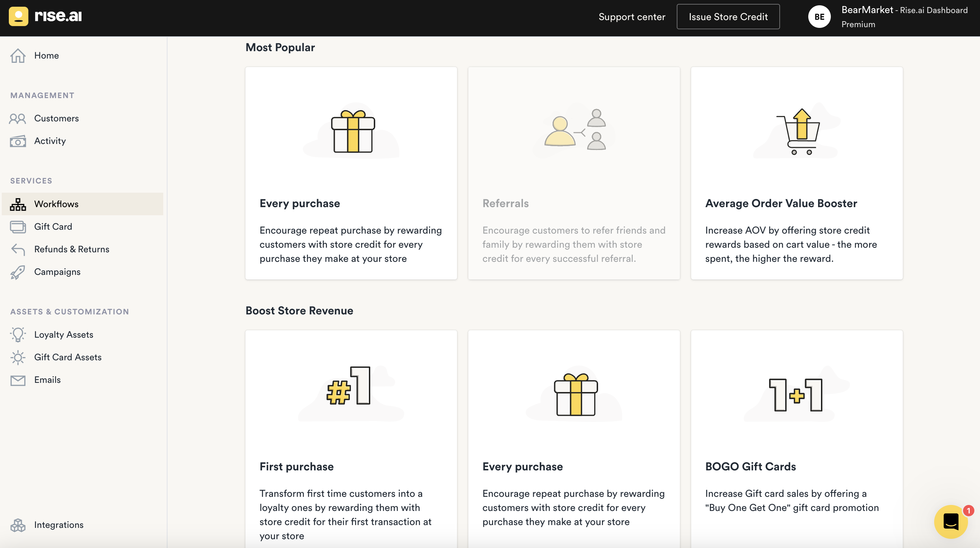Select the First purchase workflow card

351,438
